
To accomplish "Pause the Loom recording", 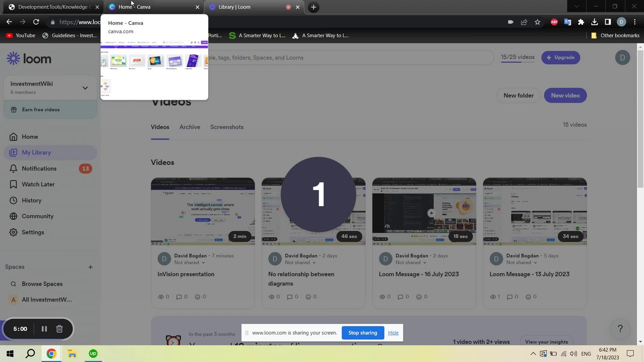I will [44, 329].
